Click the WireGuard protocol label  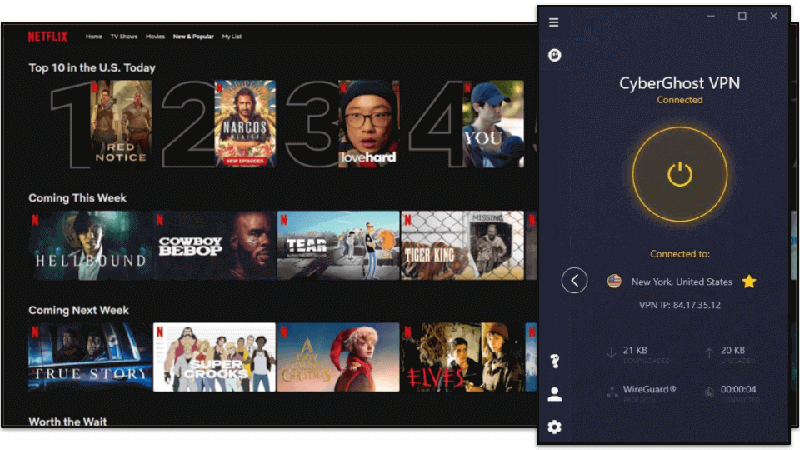click(649, 389)
